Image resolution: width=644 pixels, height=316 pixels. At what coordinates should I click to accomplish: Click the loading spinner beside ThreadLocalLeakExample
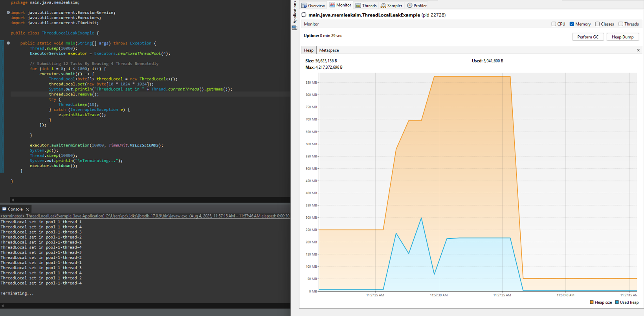tap(304, 15)
